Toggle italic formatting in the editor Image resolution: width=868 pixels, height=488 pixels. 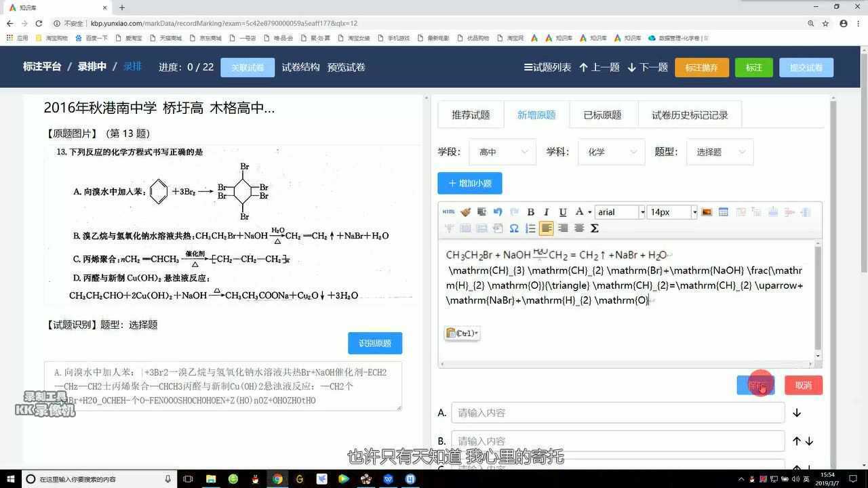546,211
